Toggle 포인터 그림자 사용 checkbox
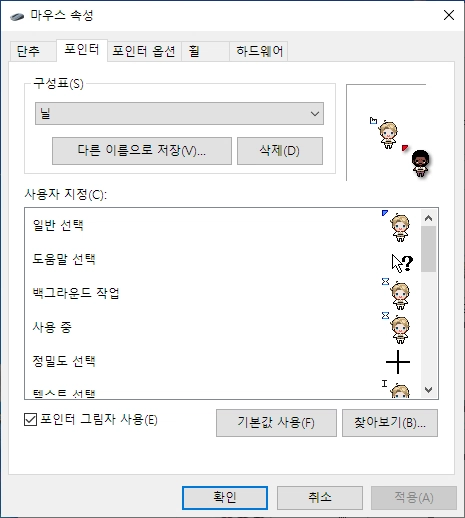 [x=30, y=420]
